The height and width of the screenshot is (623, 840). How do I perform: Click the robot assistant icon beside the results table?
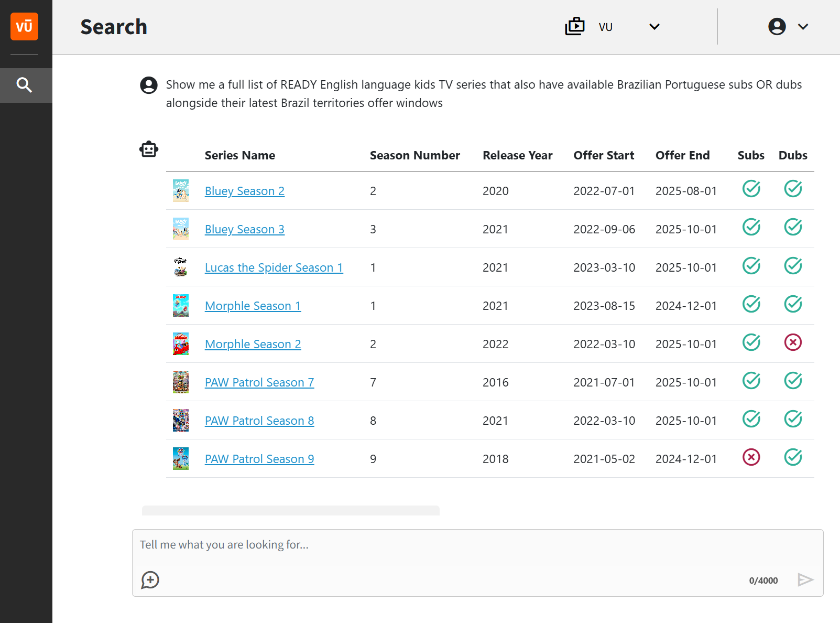coord(148,148)
